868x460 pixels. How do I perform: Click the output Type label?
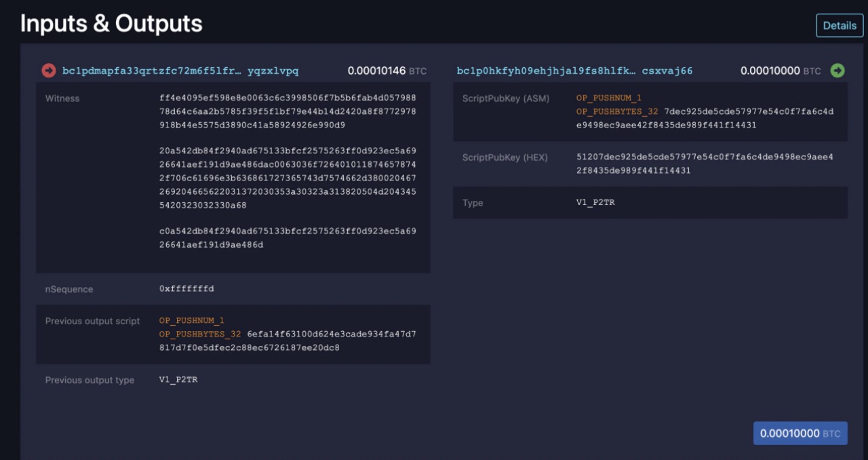473,203
